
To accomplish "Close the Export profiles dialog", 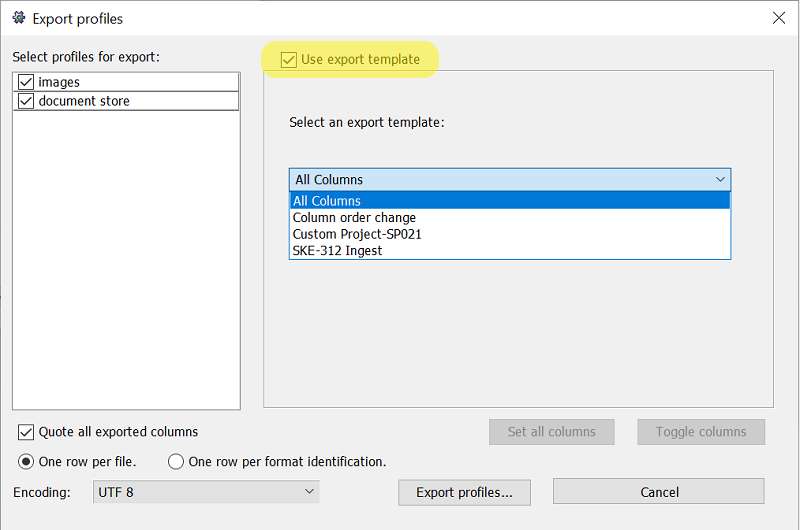I will pos(779,18).
